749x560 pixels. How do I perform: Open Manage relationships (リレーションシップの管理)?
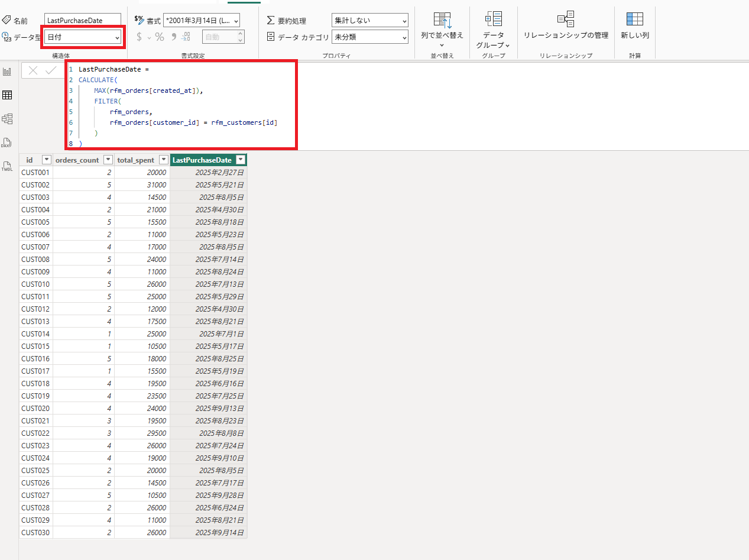(x=566, y=25)
